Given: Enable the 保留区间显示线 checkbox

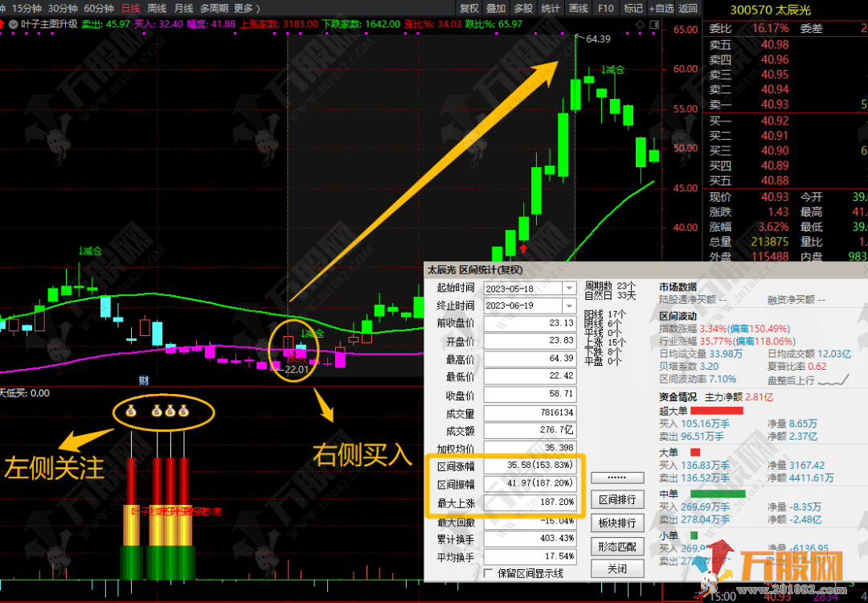Looking at the screenshot, I should (x=489, y=573).
